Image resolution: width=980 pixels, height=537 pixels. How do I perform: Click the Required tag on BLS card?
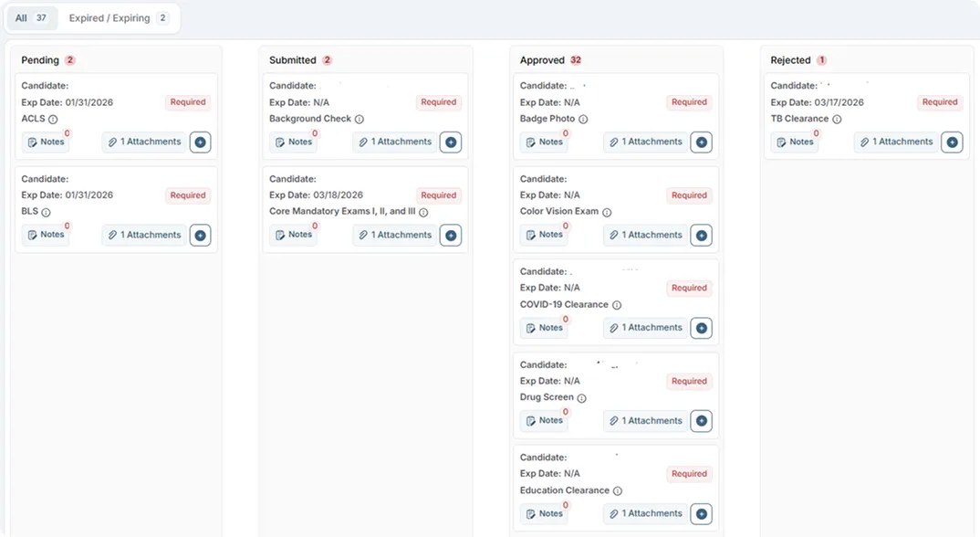coord(188,195)
